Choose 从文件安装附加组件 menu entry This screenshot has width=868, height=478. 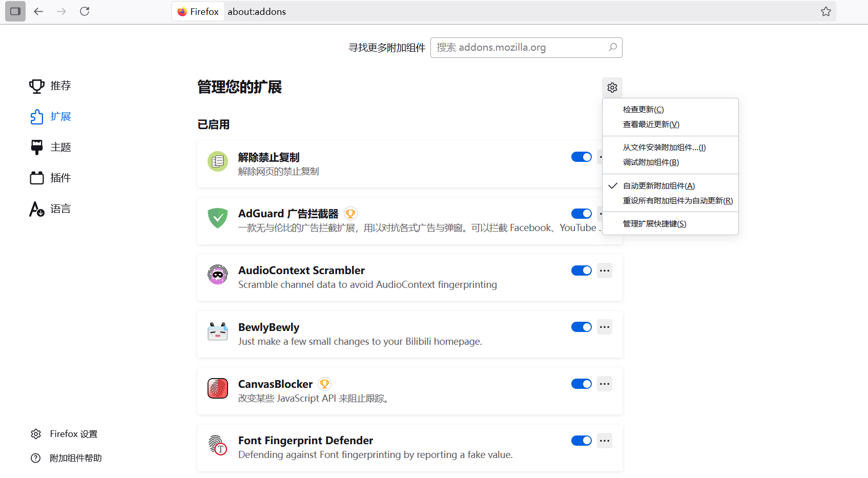[664, 147]
